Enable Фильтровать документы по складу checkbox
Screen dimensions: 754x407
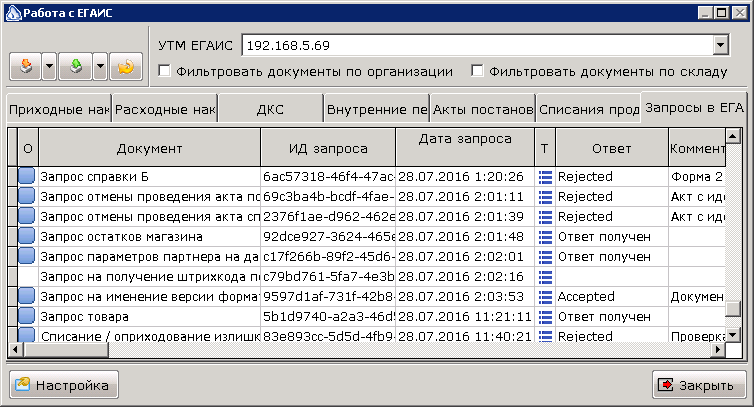click(477, 71)
